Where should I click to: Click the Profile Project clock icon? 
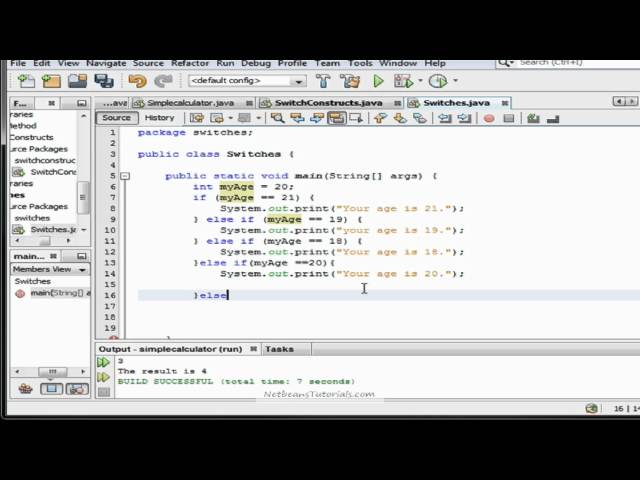point(438,81)
